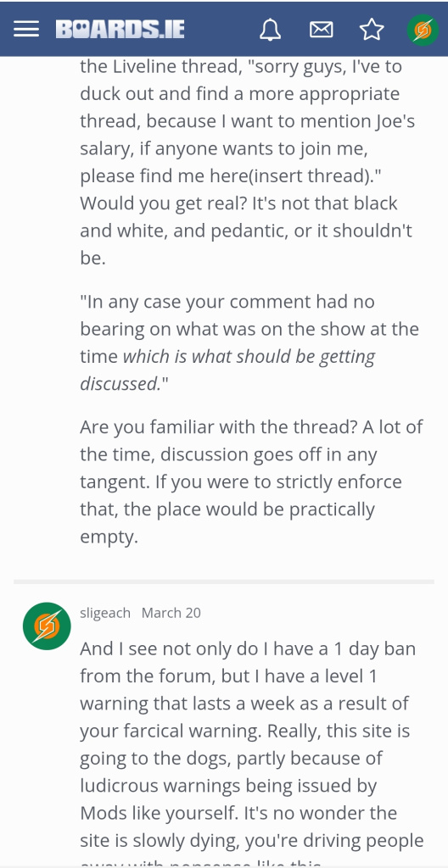Image resolution: width=448 pixels, height=868 pixels.
Task: Open the hamburger navigation menu
Action: coord(26,30)
